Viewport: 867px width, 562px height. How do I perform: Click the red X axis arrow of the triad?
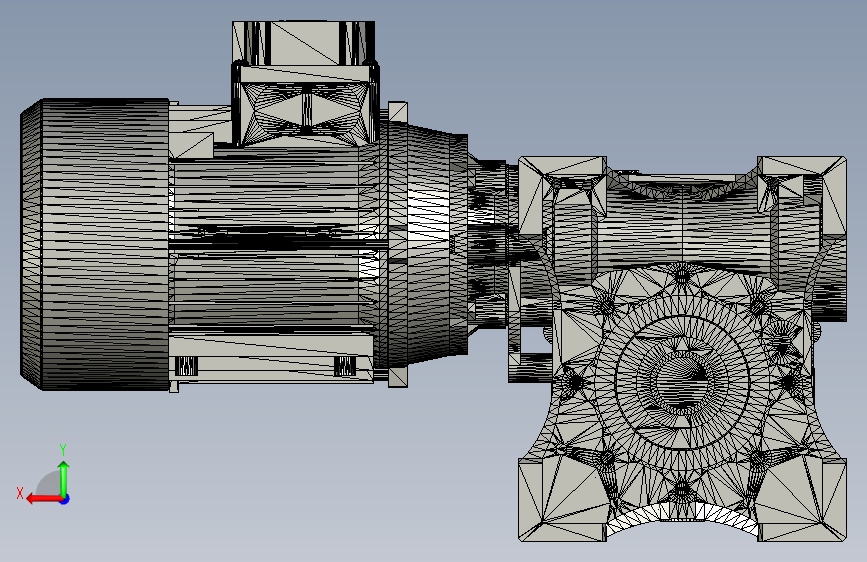click(x=43, y=499)
